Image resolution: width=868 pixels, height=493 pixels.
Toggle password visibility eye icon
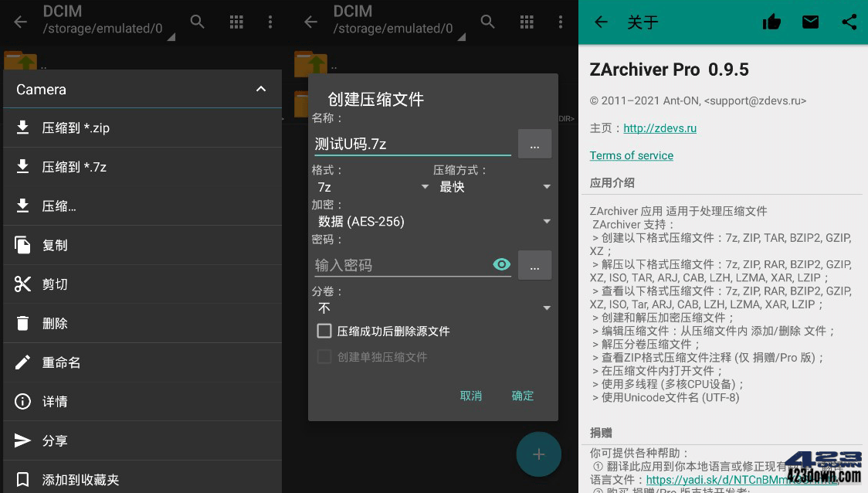coord(502,264)
